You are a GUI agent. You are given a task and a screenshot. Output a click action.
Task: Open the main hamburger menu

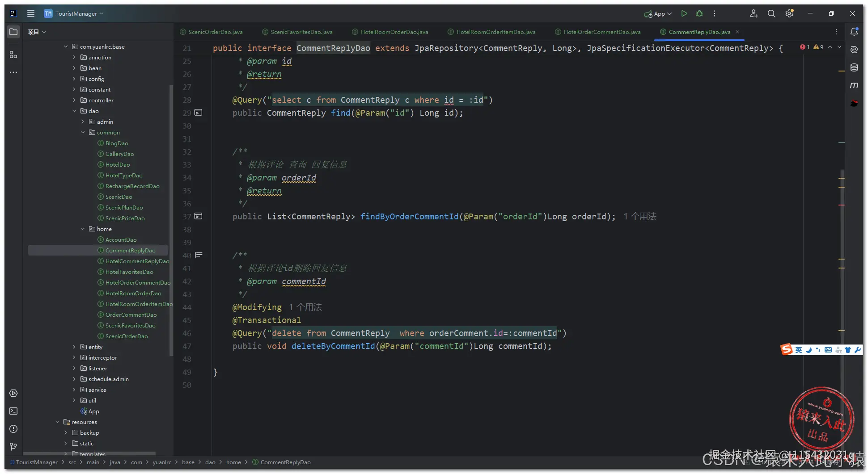[31, 13]
